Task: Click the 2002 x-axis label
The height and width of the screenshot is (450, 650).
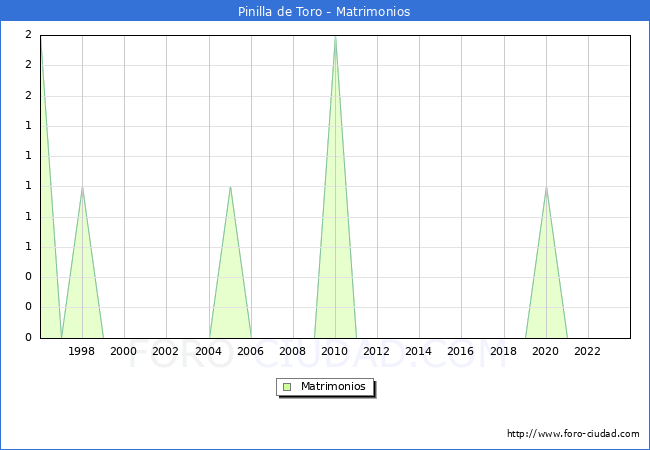Action: (x=166, y=351)
